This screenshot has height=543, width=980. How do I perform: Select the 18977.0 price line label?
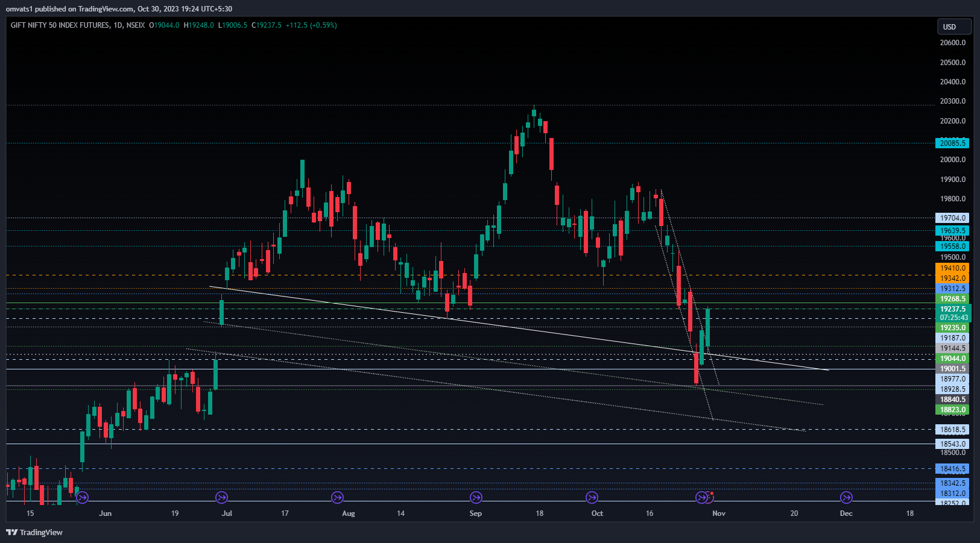pos(952,379)
